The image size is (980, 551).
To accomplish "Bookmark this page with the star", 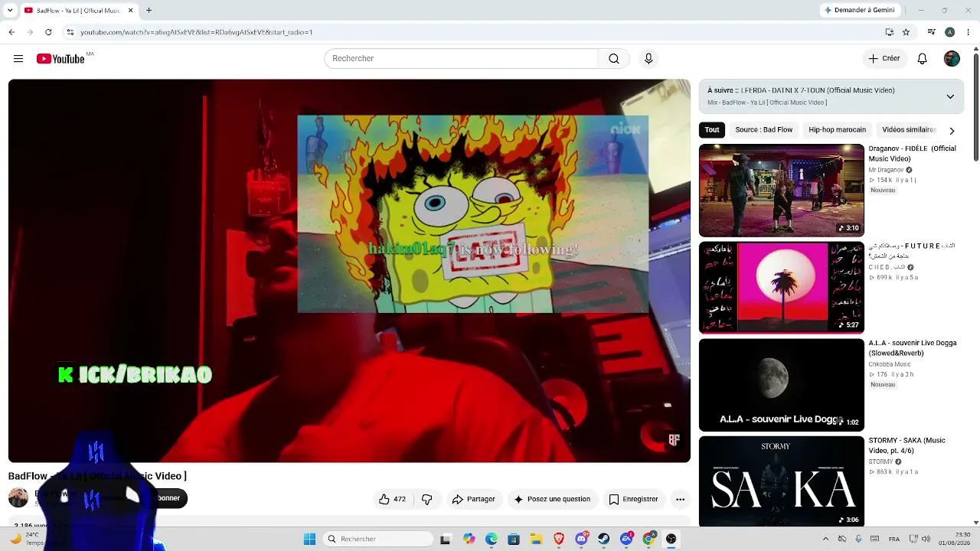I will coord(906,32).
